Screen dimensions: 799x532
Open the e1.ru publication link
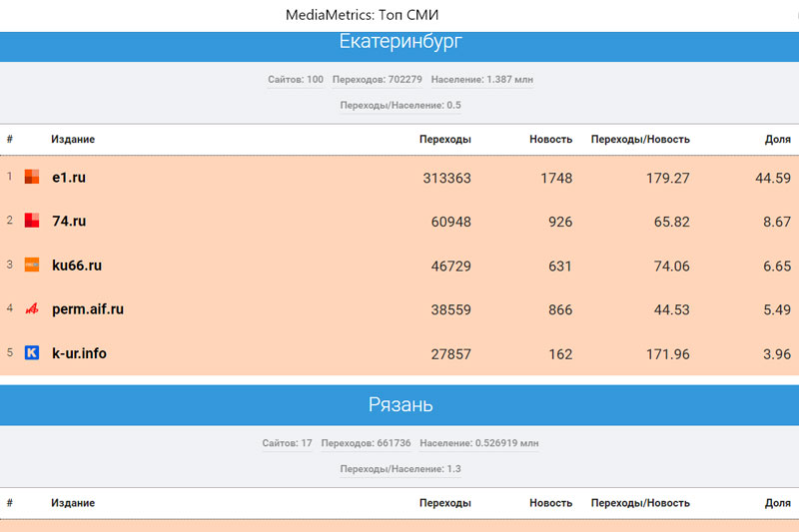pos(69,178)
